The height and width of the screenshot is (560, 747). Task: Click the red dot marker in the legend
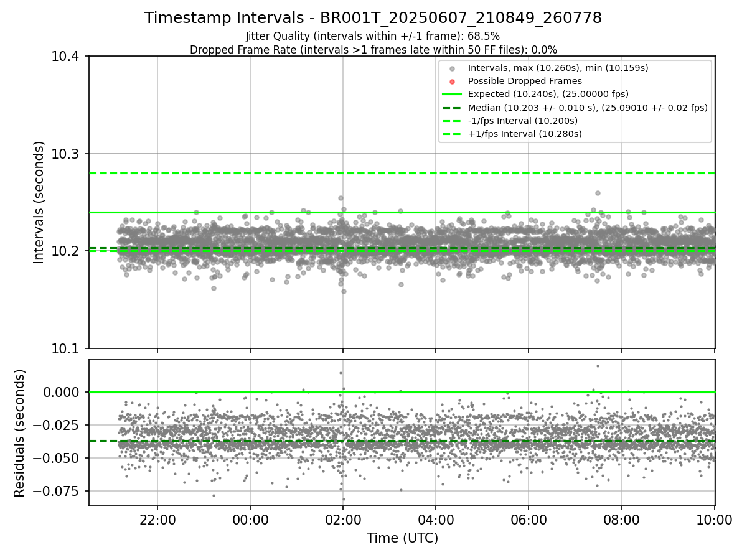(x=453, y=82)
